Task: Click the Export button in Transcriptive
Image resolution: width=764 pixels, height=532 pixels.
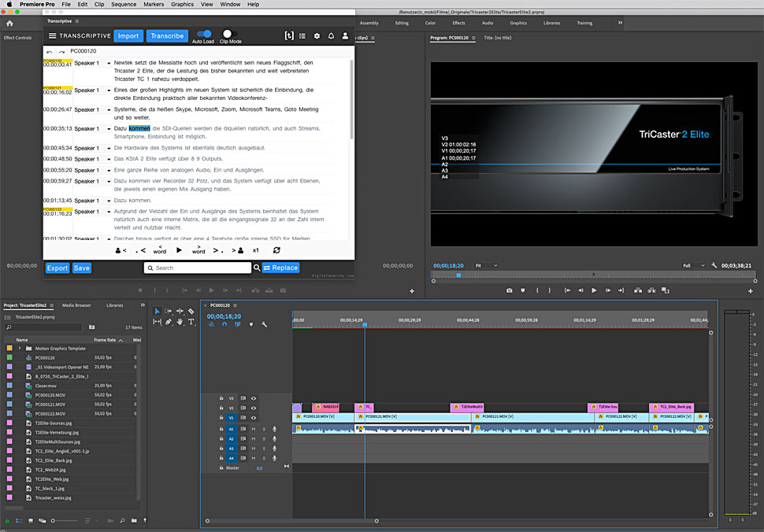Action: click(57, 268)
